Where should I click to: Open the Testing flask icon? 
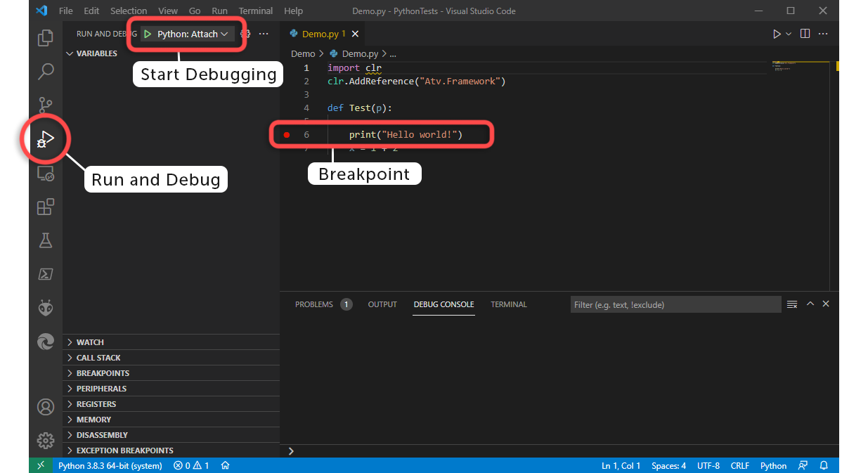[x=46, y=240]
